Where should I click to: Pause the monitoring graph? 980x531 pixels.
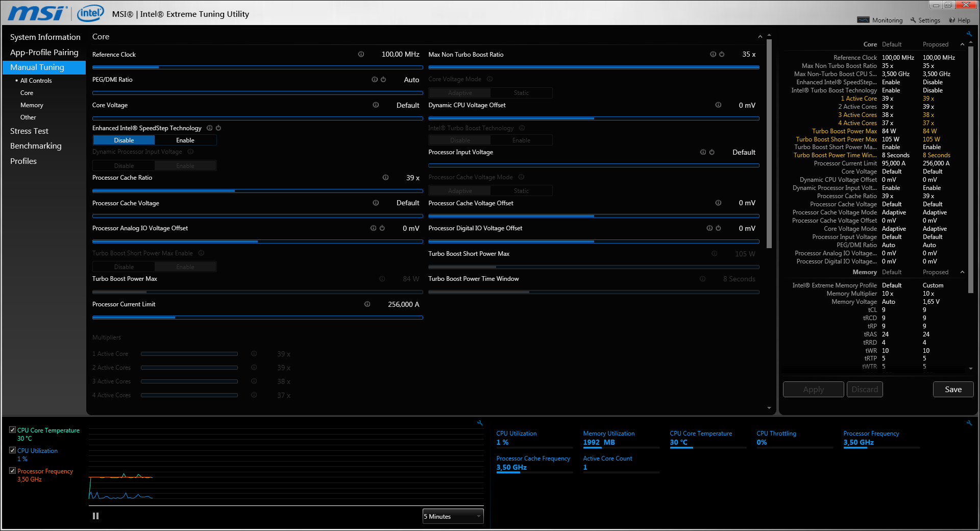pos(95,516)
